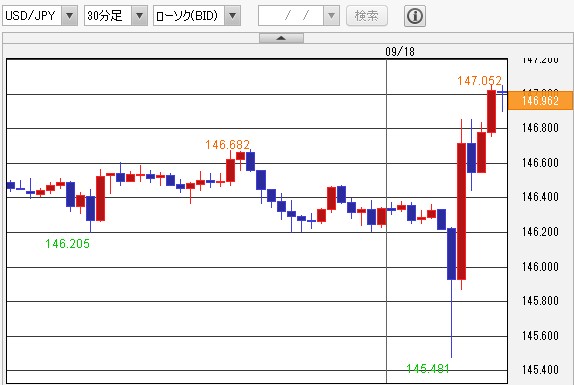The image size is (574, 385).
Task: Click the 146.205 trough price label
Action: point(67,243)
